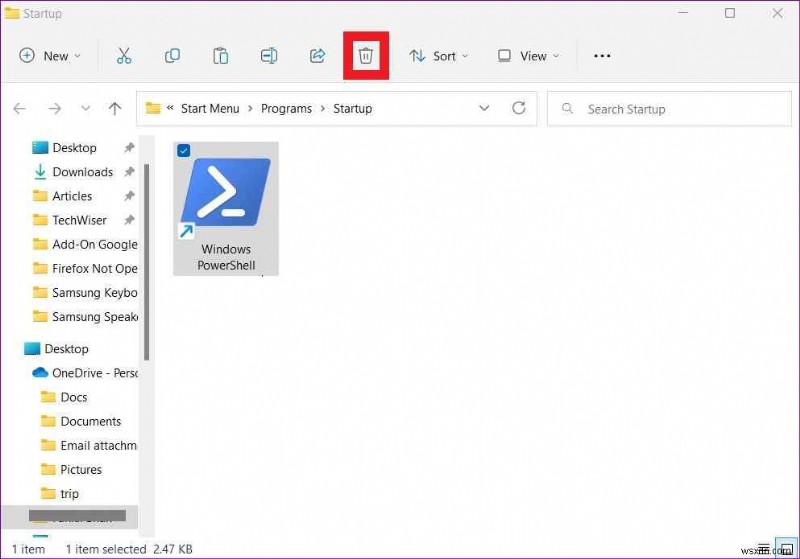Click the 1 item selected status text

coord(106,549)
